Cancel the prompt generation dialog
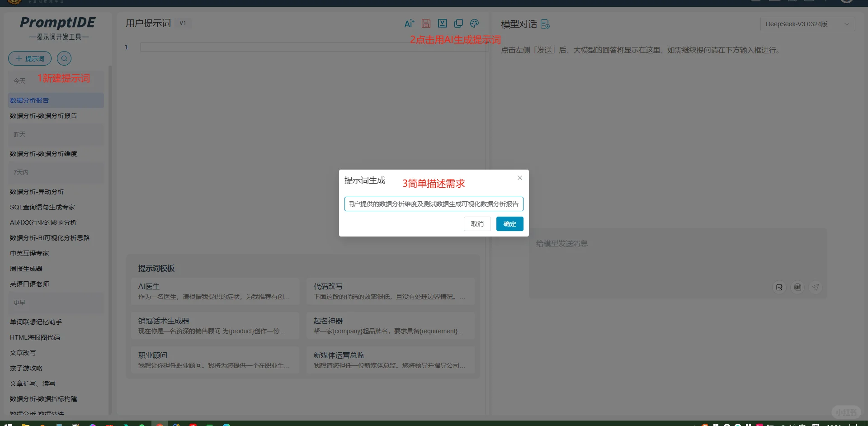The image size is (868, 426). point(477,223)
